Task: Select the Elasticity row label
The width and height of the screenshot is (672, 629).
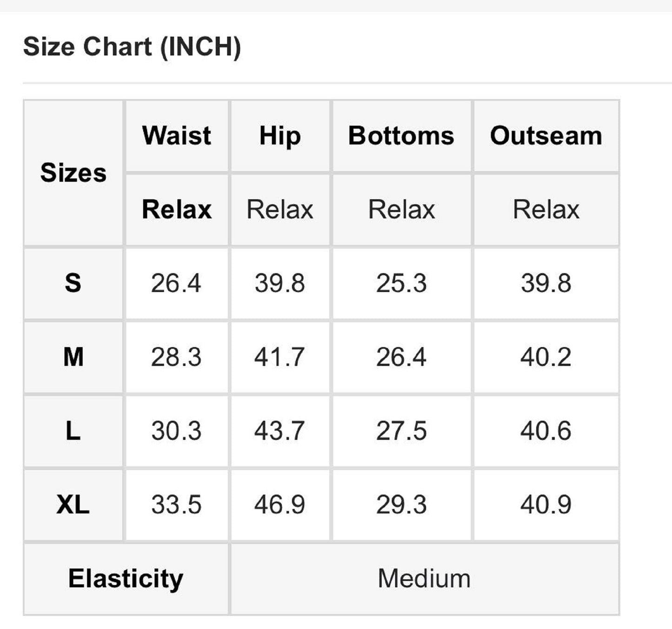Action: point(126,579)
